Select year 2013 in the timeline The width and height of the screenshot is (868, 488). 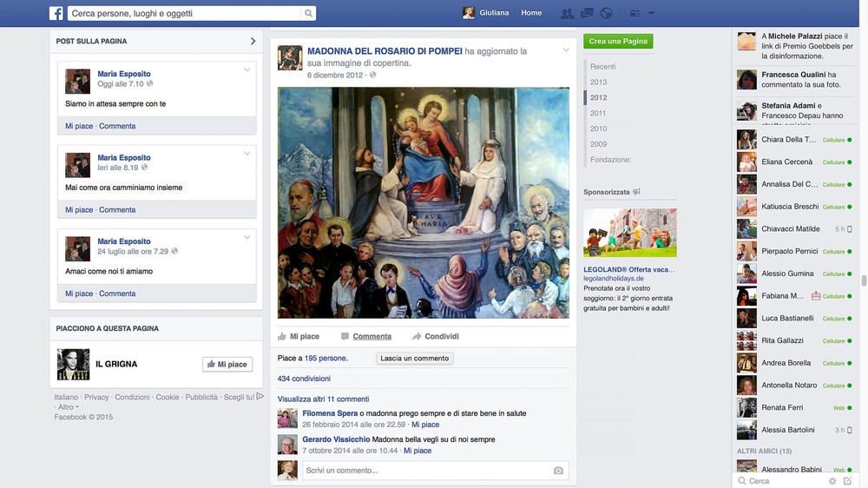598,82
